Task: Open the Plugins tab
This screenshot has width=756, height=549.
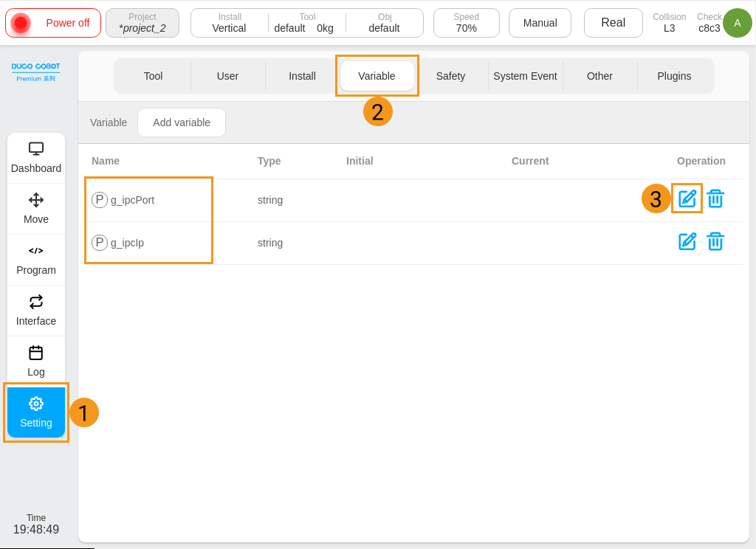Action: point(674,75)
